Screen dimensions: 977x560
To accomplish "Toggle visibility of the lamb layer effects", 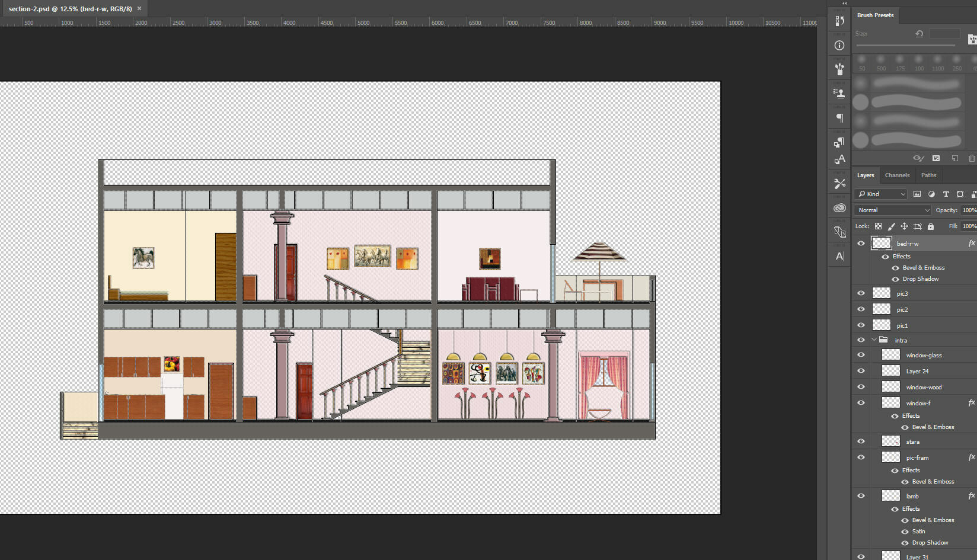I will (895, 508).
